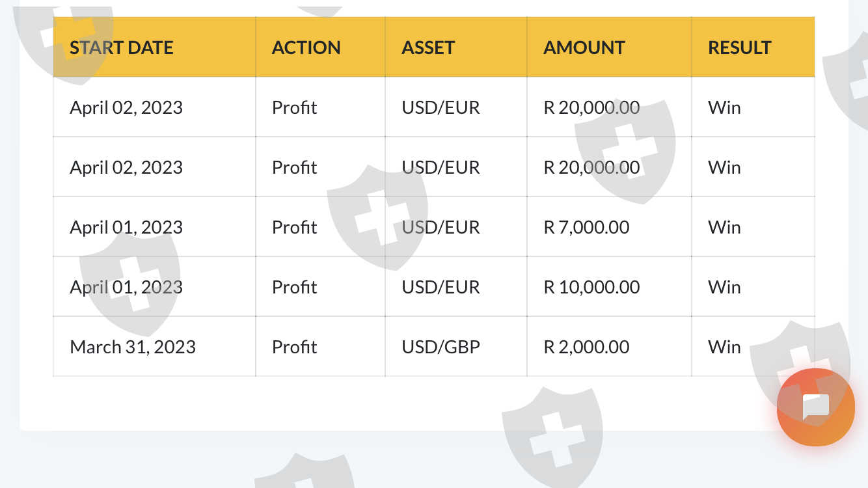Select the USD/GBP asset cell
Image resolution: width=868 pixels, height=488 pixels.
(441, 347)
